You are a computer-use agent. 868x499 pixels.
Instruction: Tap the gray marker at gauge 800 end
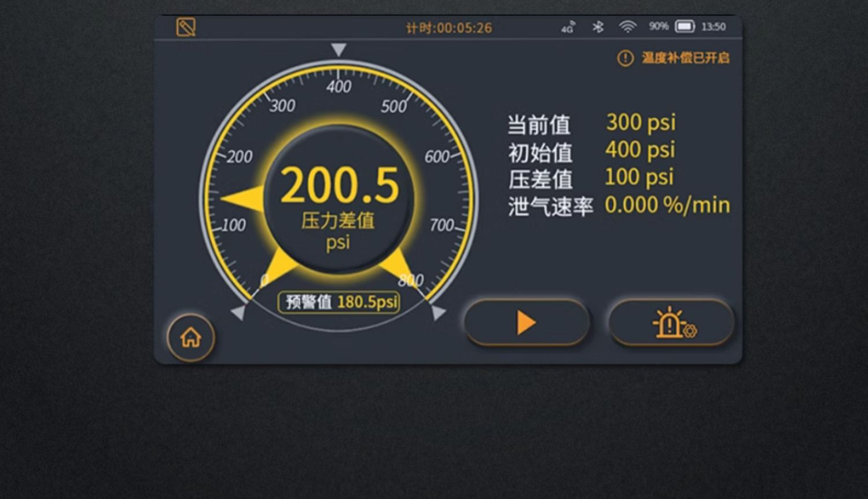(439, 313)
